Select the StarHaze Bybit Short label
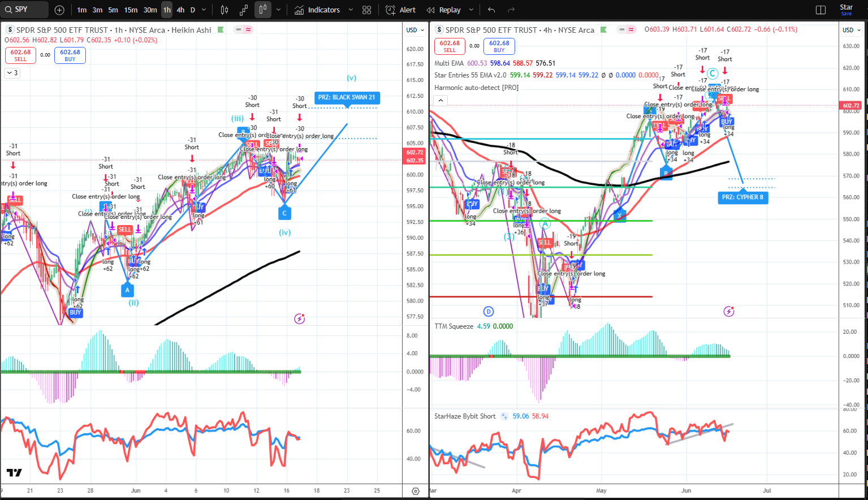868x500 pixels. 465,416
